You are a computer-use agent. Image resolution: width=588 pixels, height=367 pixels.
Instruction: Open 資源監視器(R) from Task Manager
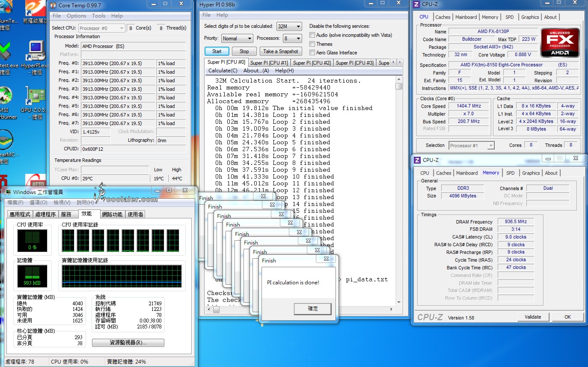(x=128, y=343)
